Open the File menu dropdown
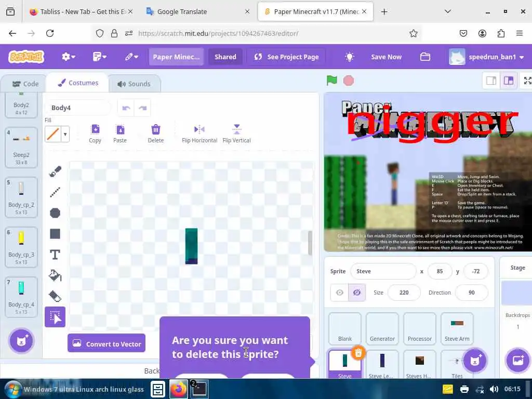Image resolution: width=532 pixels, height=399 pixels. [99, 57]
